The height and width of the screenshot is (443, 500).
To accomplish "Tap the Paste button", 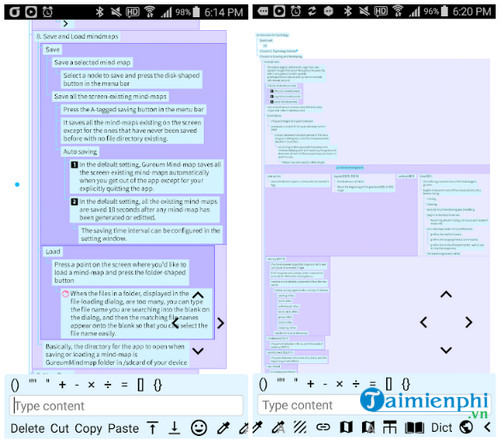I will tap(123, 428).
